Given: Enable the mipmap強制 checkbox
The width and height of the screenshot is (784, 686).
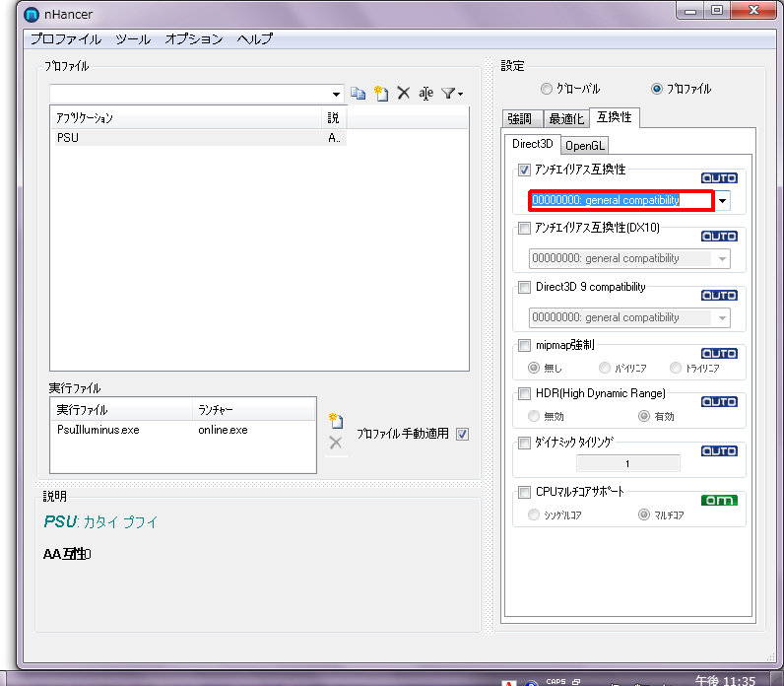Looking at the screenshot, I should (524, 345).
